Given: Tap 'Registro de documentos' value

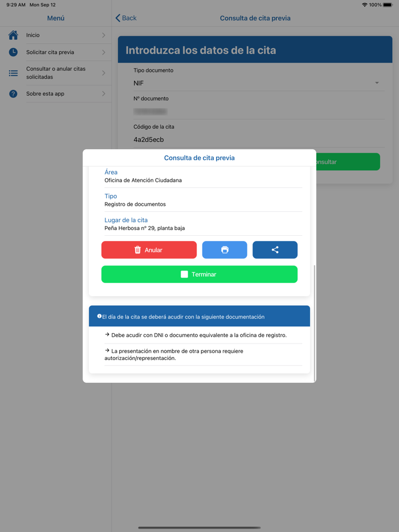Looking at the screenshot, I should (135, 204).
